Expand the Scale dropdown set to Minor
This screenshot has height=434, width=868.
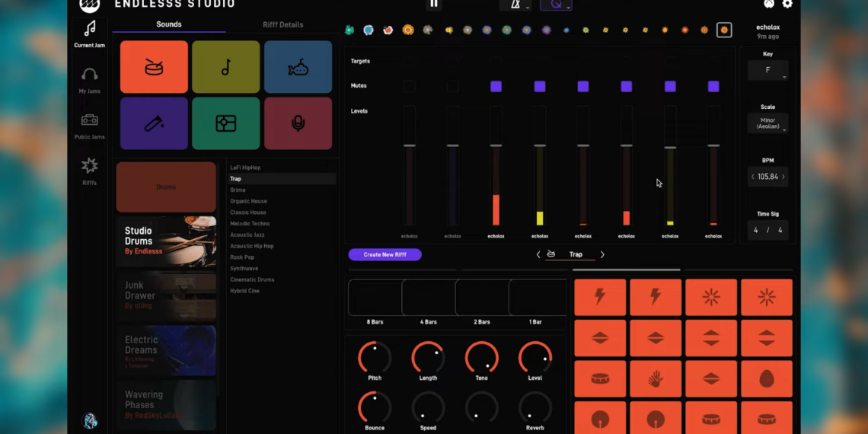[x=767, y=123]
